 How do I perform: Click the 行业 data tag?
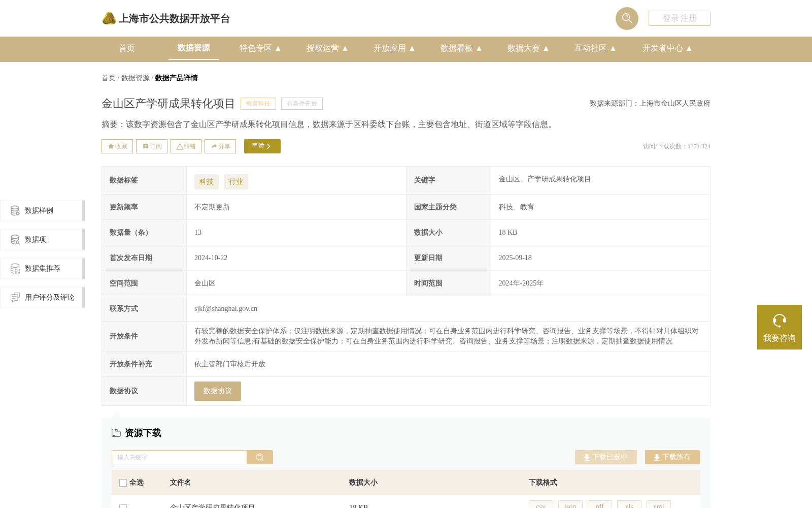click(236, 182)
